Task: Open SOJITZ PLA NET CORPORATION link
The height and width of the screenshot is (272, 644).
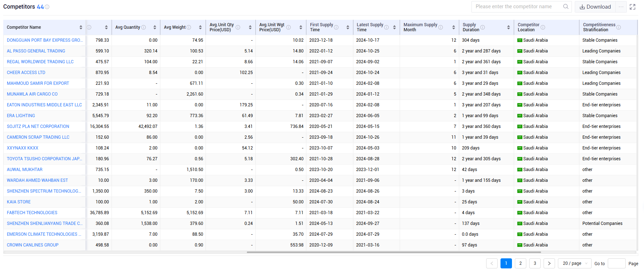Action: pyautogui.click(x=38, y=126)
